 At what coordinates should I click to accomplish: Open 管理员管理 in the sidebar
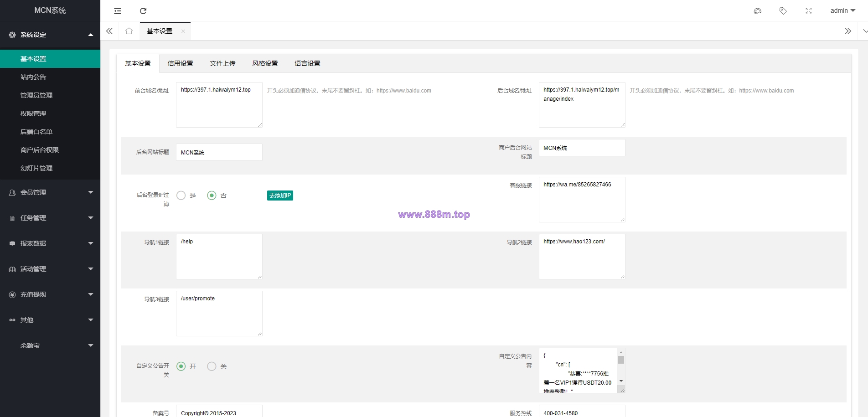(50, 95)
